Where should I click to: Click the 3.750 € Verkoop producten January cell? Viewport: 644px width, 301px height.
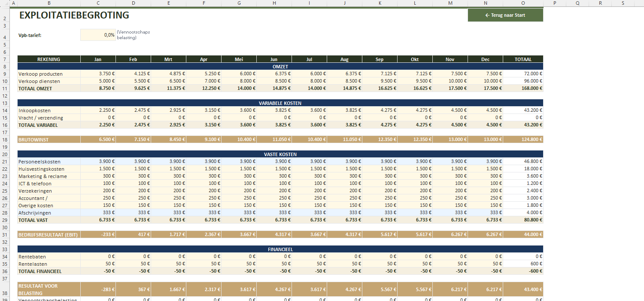pos(98,74)
